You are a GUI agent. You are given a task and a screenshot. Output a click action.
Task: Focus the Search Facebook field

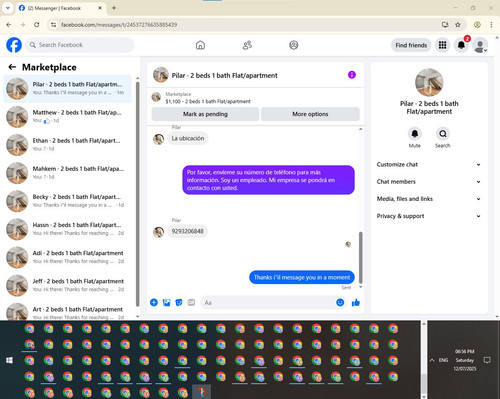pos(80,45)
